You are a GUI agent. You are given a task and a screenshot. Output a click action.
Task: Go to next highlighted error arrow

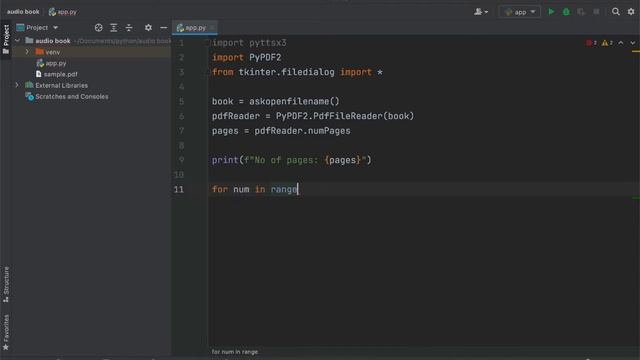(633, 43)
